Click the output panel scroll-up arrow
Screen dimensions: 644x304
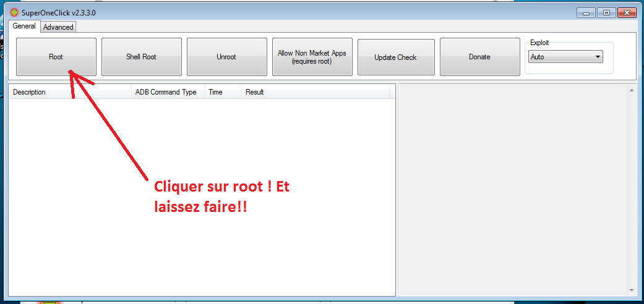pyautogui.click(x=632, y=90)
